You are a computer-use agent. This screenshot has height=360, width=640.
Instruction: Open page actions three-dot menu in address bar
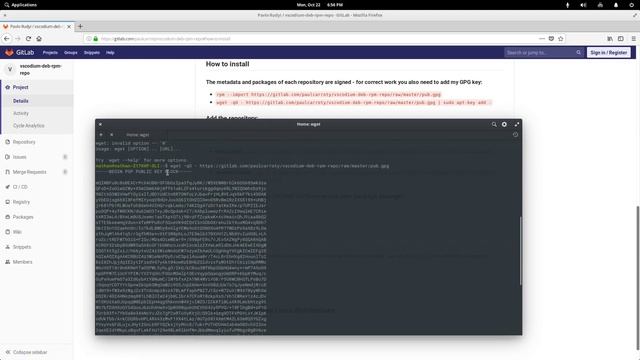542,39
